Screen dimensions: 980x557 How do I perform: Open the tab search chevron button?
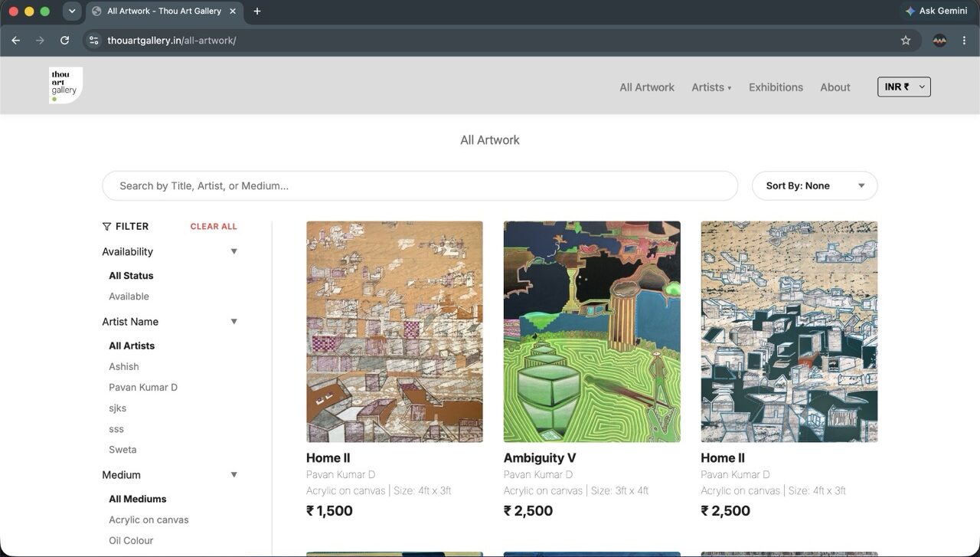click(x=72, y=11)
